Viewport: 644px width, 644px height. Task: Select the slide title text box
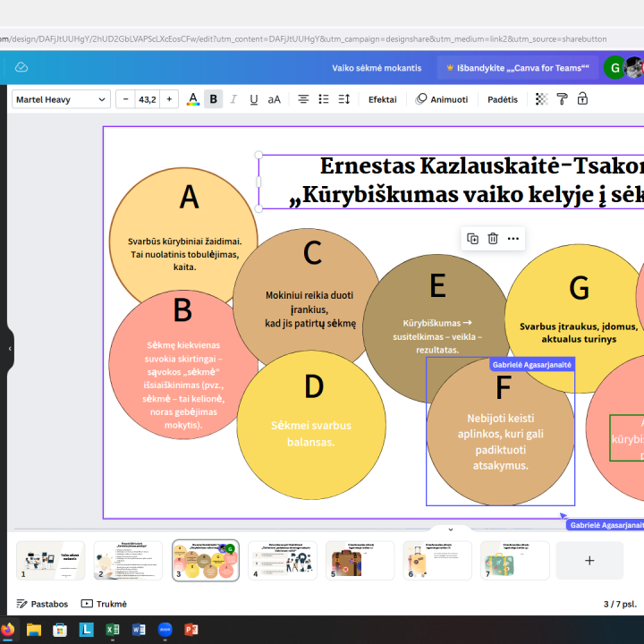coord(451,182)
